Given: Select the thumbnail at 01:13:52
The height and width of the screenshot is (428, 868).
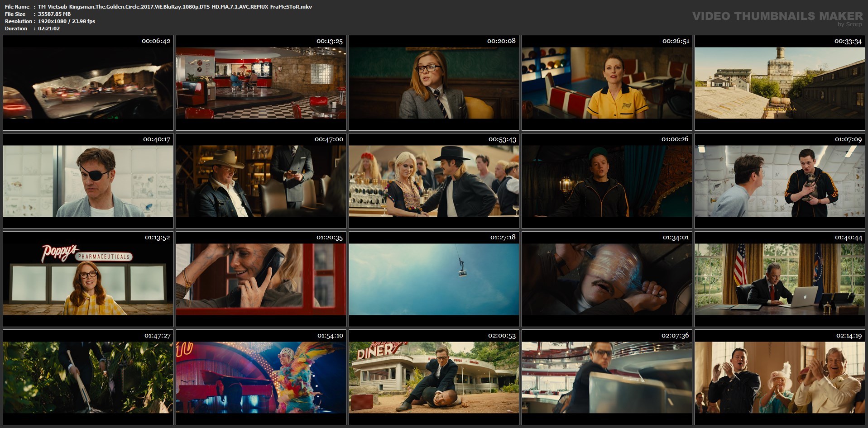Looking at the screenshot, I should click(88, 279).
